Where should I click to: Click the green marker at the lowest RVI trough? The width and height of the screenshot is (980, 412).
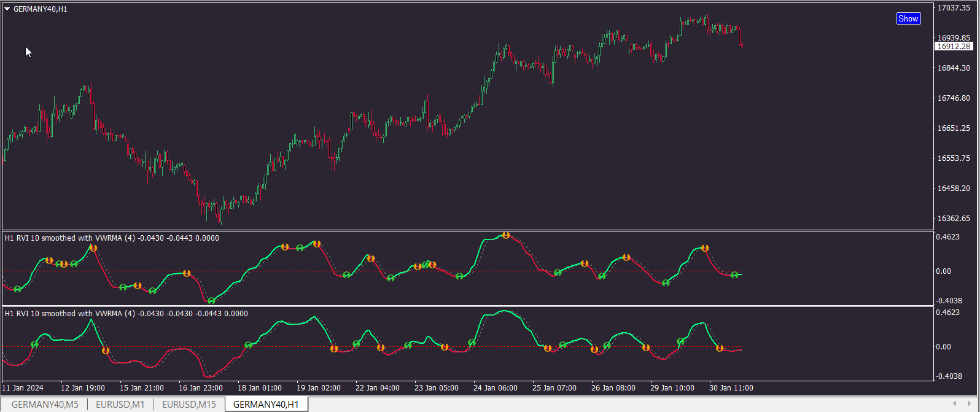pos(212,301)
